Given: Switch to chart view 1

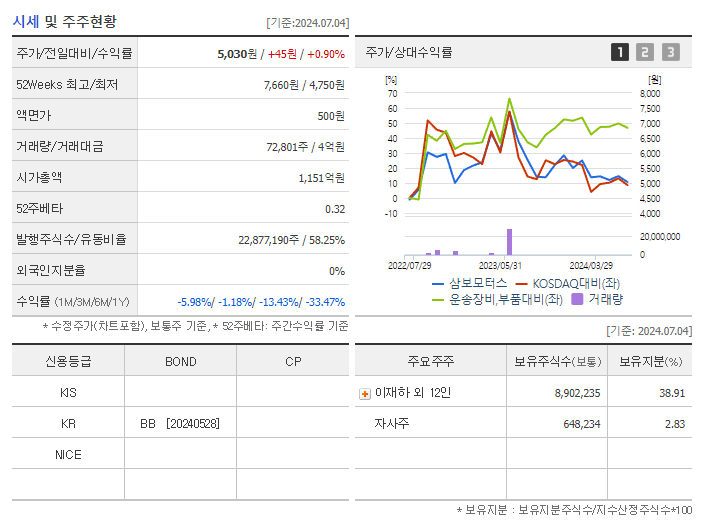Looking at the screenshot, I should click(620, 52).
